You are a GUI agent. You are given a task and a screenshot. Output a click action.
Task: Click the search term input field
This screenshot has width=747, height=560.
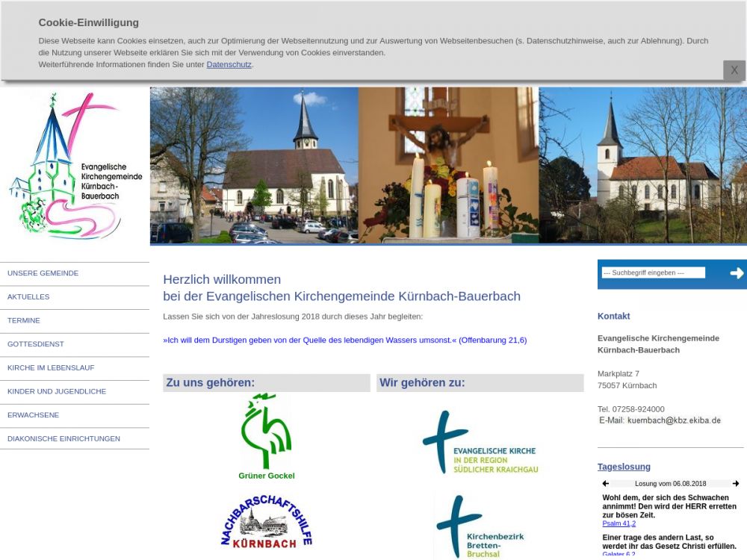pyautogui.click(x=653, y=273)
